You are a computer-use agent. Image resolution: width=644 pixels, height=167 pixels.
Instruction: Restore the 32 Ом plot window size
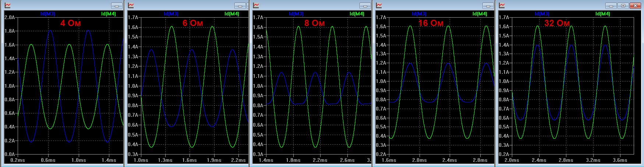pos(623,6)
